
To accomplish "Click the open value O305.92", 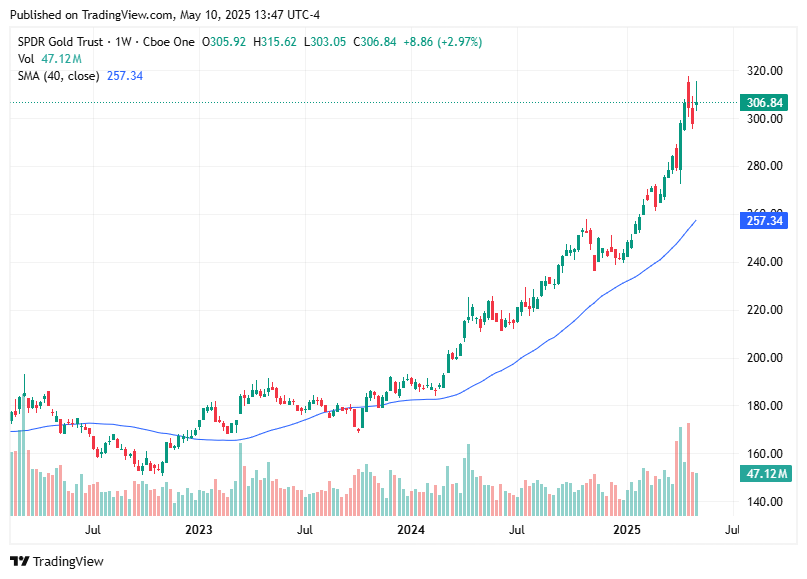I will point(224,42).
